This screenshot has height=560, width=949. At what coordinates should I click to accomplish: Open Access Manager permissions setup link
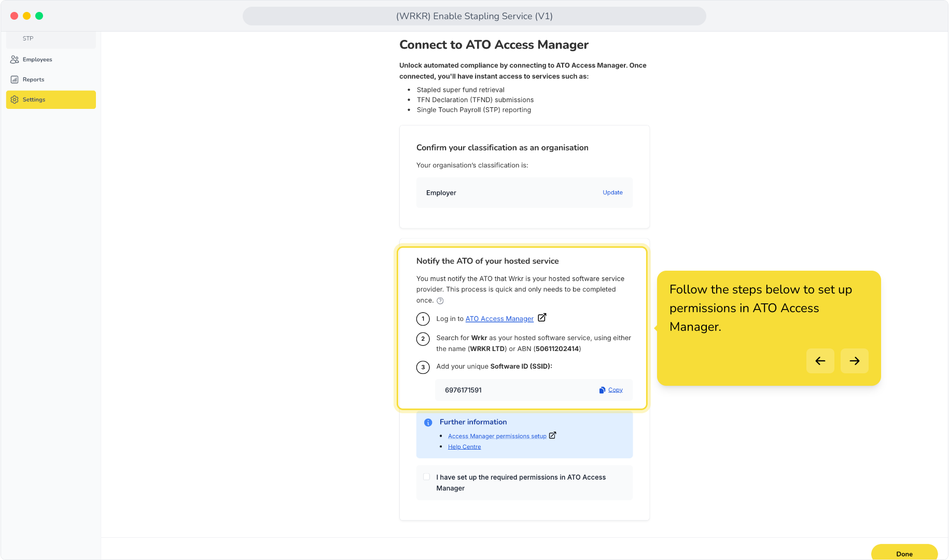tap(497, 436)
